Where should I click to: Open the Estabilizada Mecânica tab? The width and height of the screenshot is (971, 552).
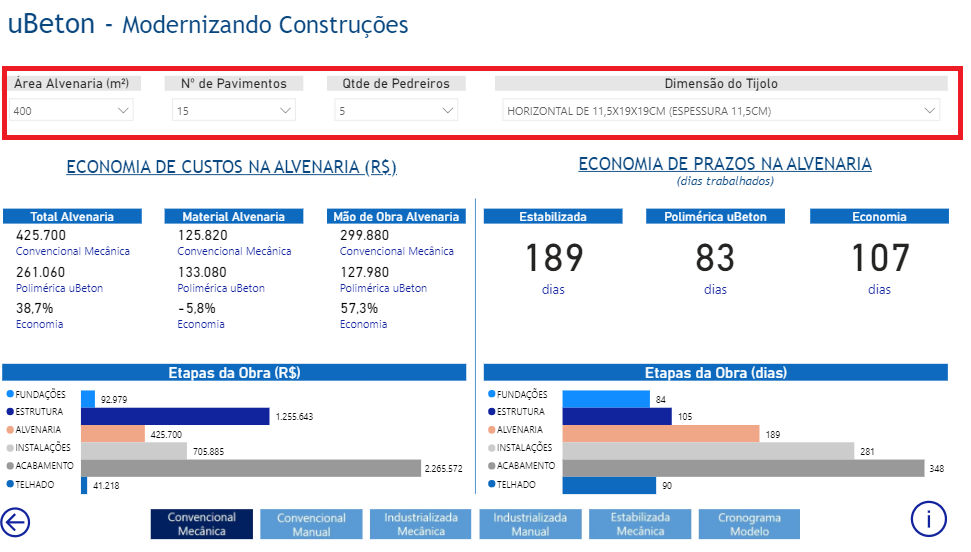(640, 524)
